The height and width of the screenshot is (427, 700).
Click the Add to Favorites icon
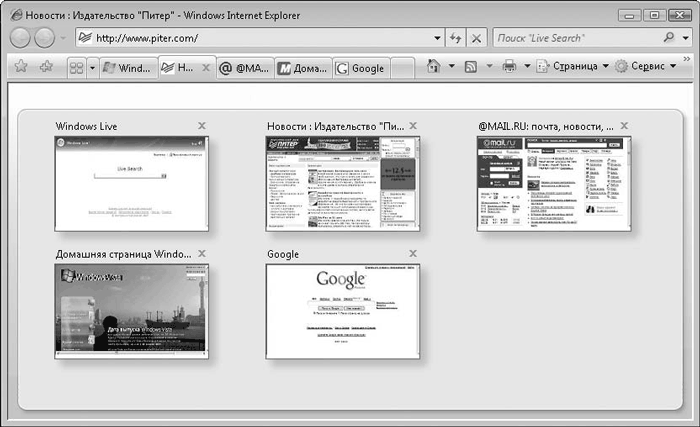coord(45,68)
